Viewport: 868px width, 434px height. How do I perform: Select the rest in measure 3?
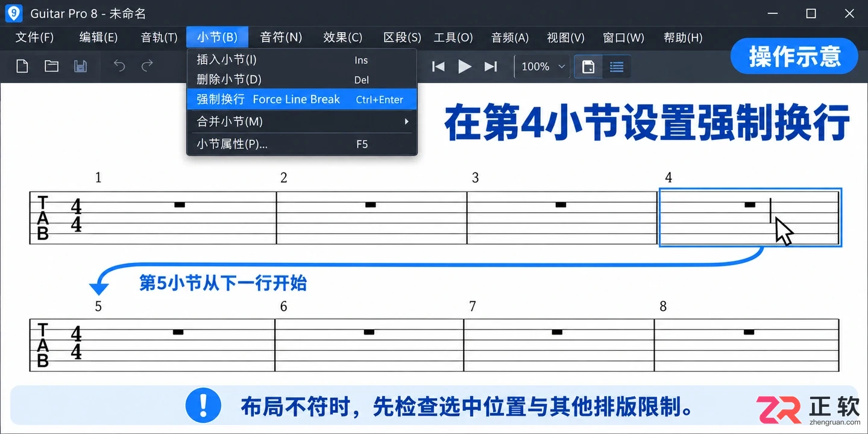pos(561,205)
